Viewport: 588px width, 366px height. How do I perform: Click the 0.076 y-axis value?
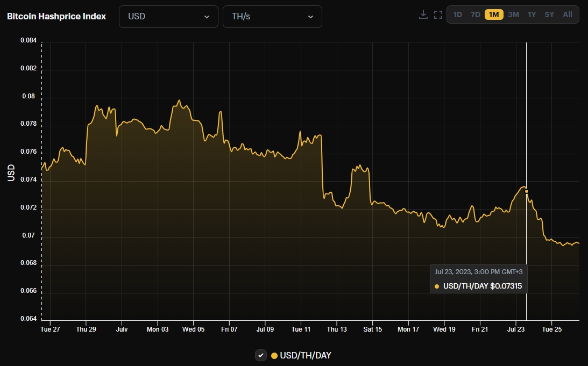point(29,152)
